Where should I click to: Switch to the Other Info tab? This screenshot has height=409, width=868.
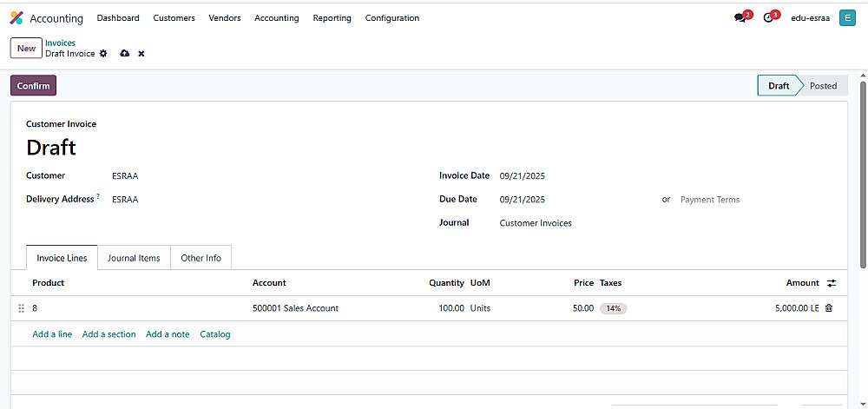click(201, 258)
